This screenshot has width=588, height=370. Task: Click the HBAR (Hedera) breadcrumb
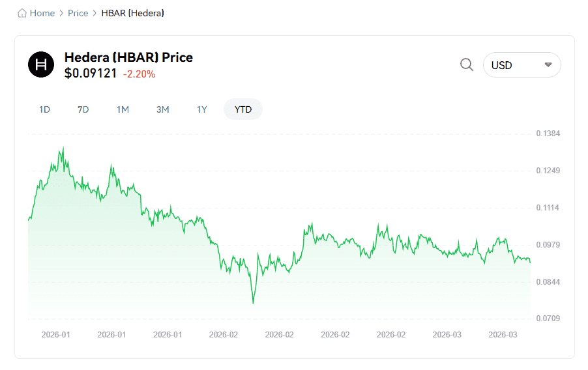132,13
